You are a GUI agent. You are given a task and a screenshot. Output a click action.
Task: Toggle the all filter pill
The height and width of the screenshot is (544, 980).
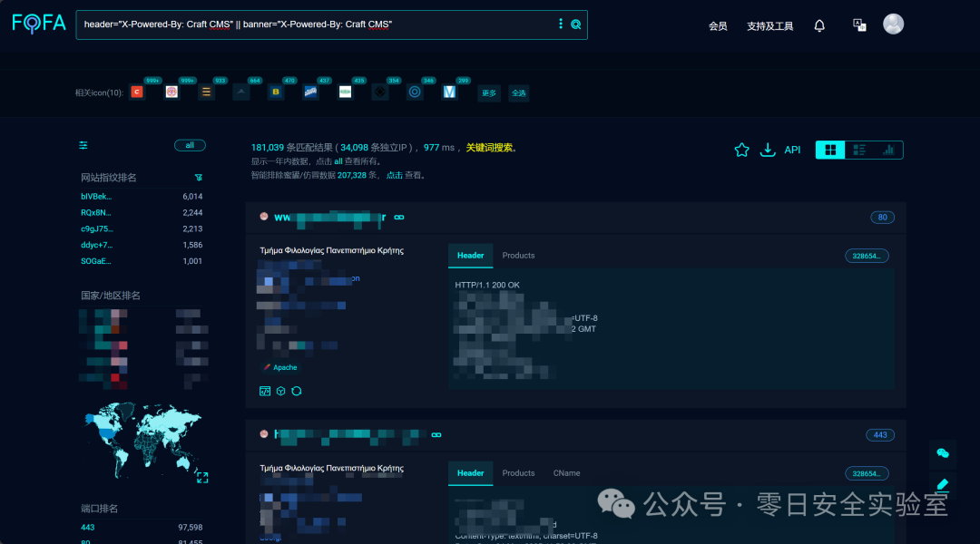pos(190,146)
